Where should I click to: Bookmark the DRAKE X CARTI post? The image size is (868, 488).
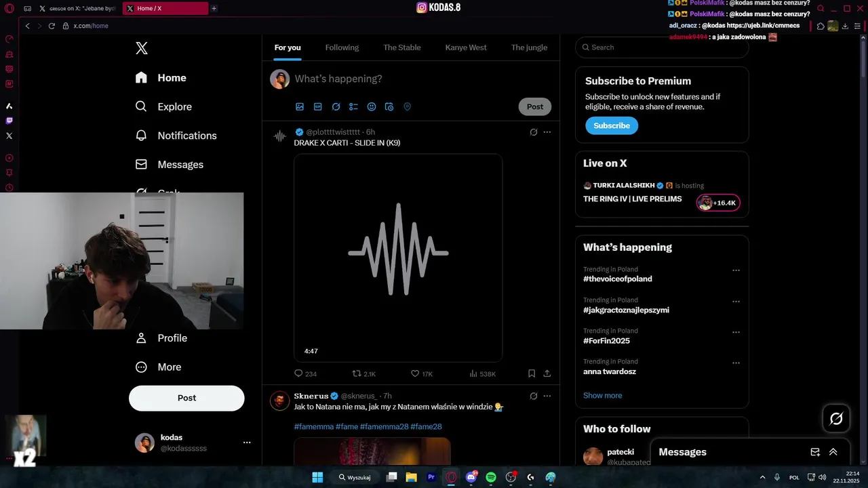(532, 373)
